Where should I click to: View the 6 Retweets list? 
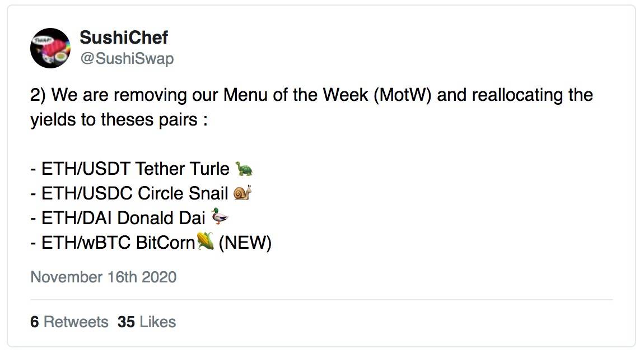coord(69,322)
